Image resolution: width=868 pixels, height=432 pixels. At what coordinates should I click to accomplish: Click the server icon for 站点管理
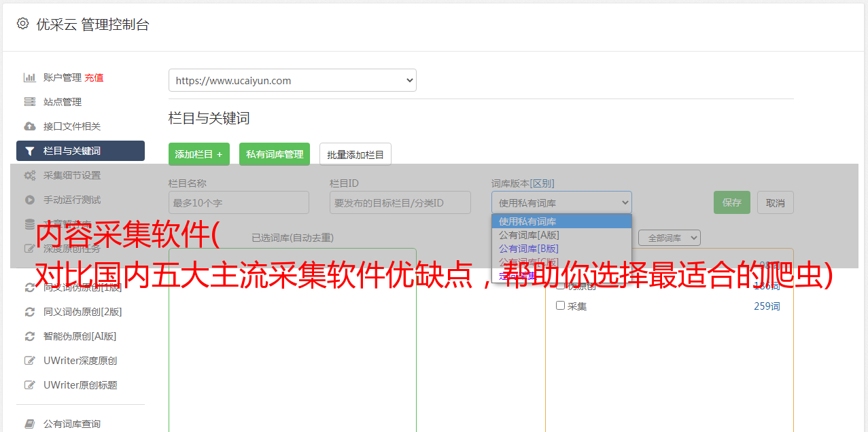pyautogui.click(x=29, y=102)
